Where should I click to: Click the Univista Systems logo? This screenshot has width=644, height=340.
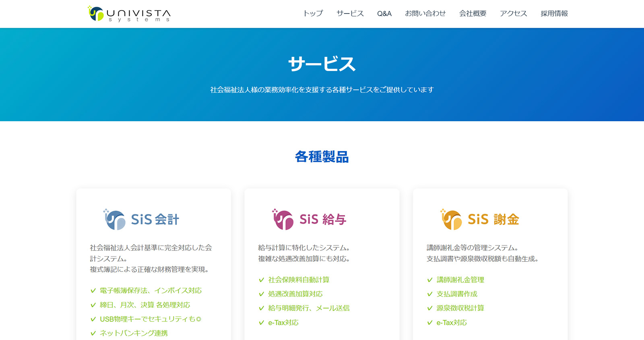tap(129, 14)
